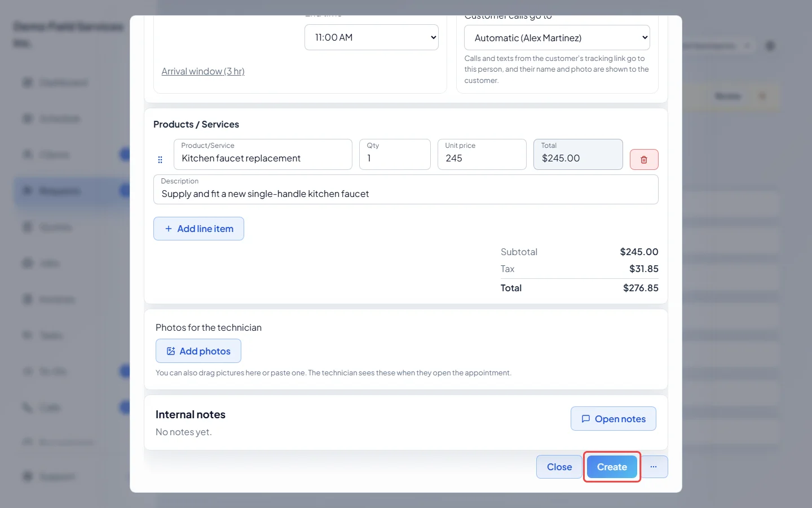
Task: Click the Subtotal $245.00 value
Action: pos(639,252)
